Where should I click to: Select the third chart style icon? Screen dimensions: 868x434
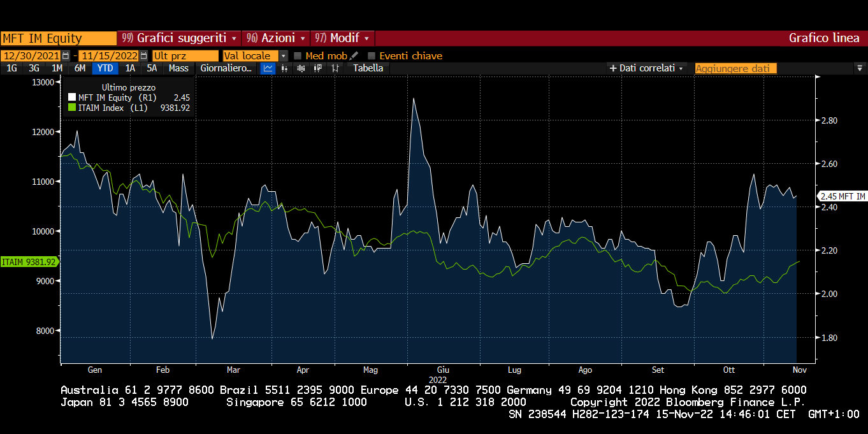301,68
